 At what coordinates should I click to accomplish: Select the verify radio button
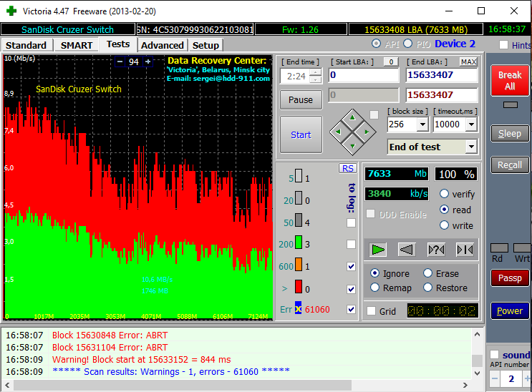tap(445, 194)
